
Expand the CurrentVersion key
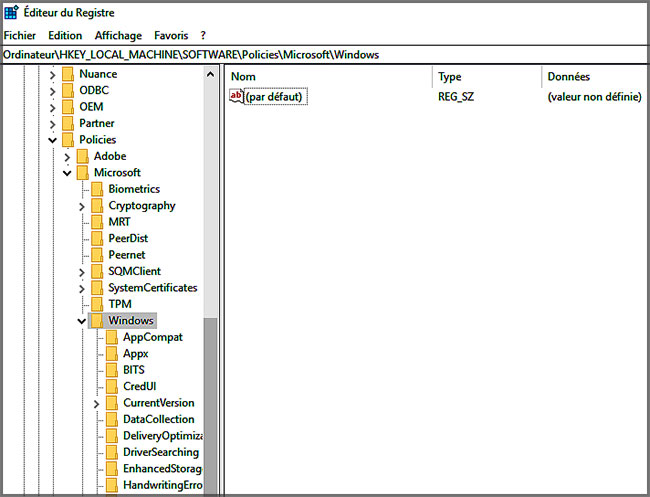(x=96, y=404)
